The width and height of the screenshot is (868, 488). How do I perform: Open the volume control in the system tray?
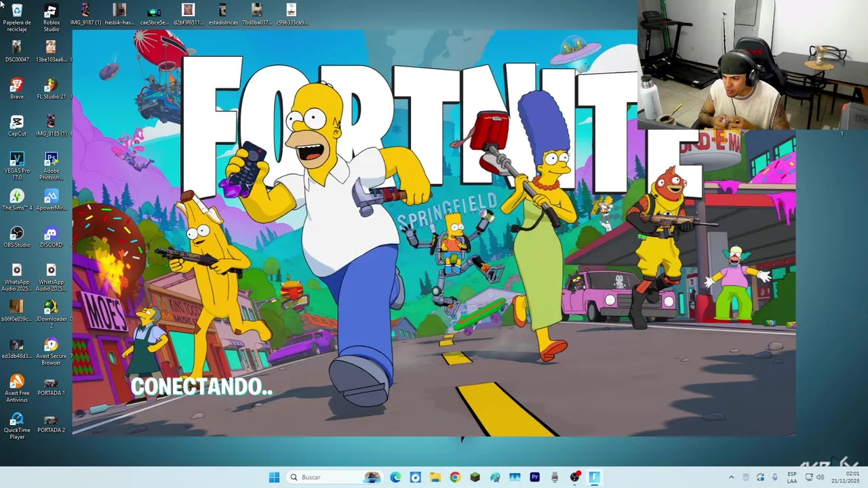819,477
